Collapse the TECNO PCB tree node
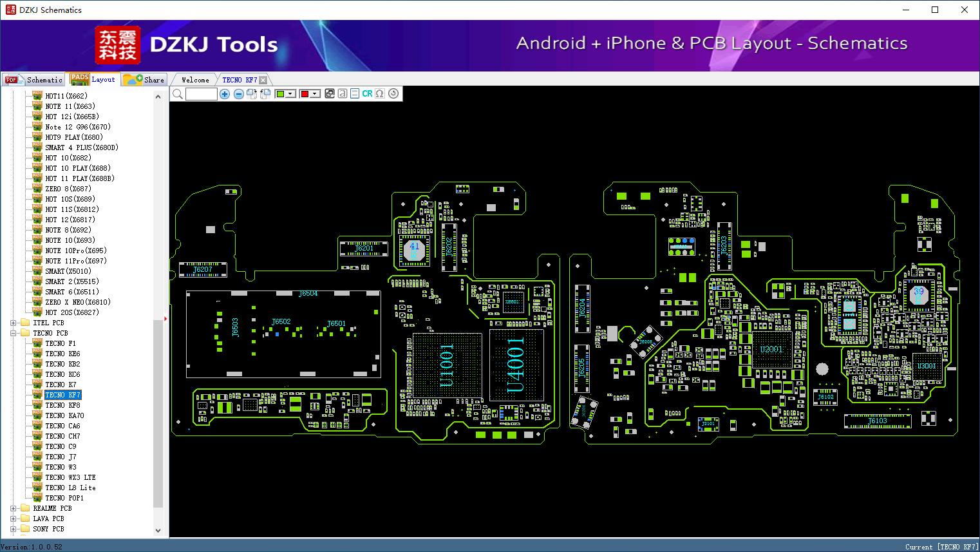The width and height of the screenshot is (980, 552). click(x=14, y=333)
